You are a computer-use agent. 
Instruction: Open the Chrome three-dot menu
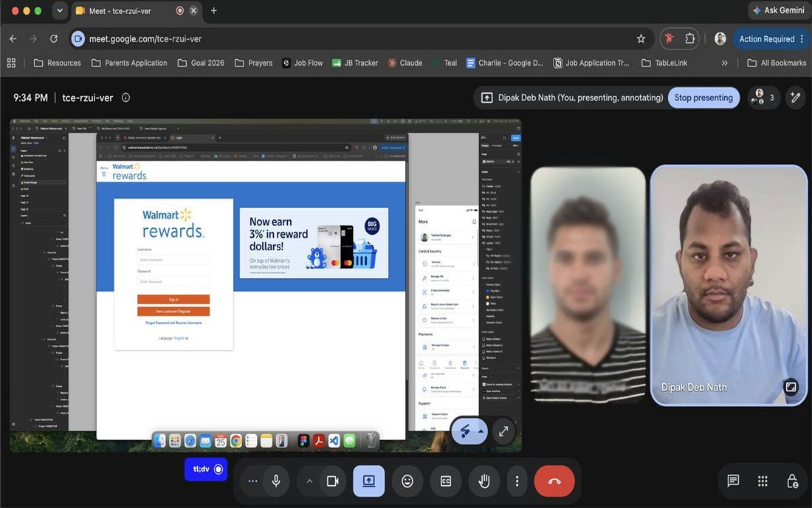pyautogui.click(x=802, y=39)
